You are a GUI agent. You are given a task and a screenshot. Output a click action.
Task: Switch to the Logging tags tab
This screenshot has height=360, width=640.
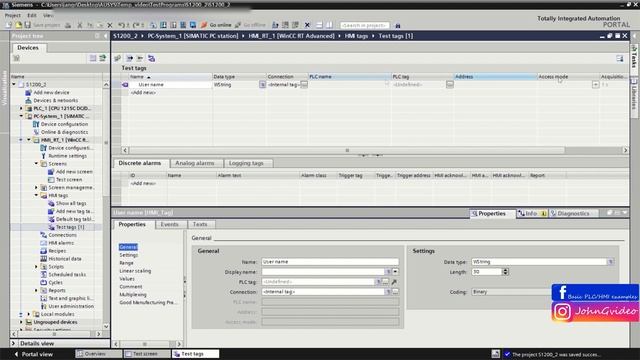[246, 163]
